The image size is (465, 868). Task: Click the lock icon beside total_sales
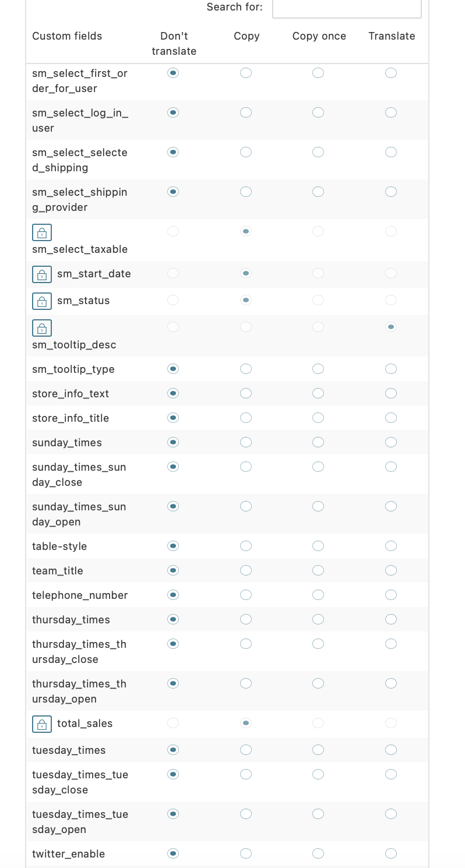coord(42,724)
